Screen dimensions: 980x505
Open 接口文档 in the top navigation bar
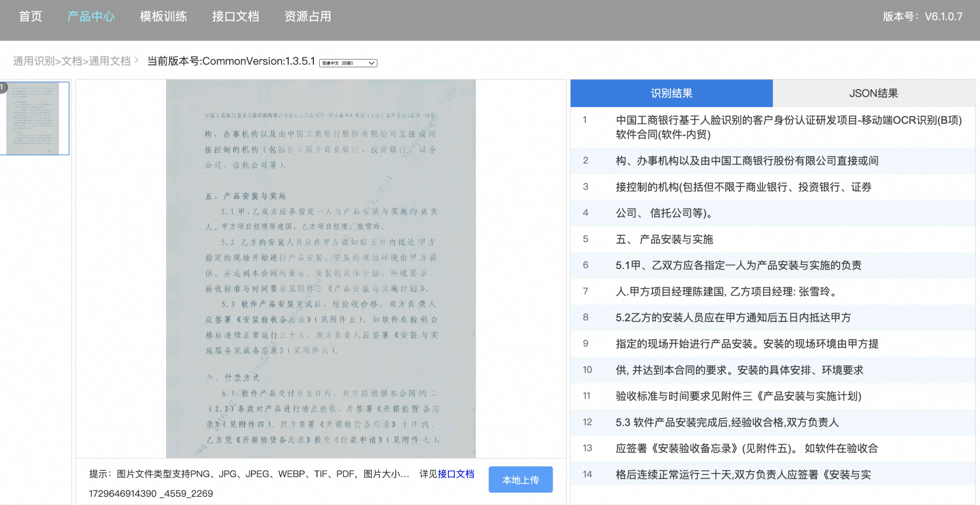(x=236, y=16)
